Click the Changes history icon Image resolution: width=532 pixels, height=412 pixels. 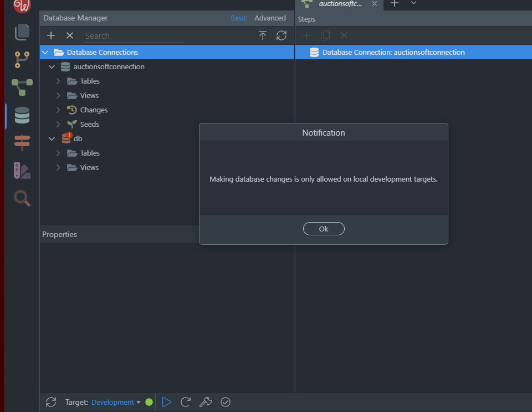click(x=72, y=110)
